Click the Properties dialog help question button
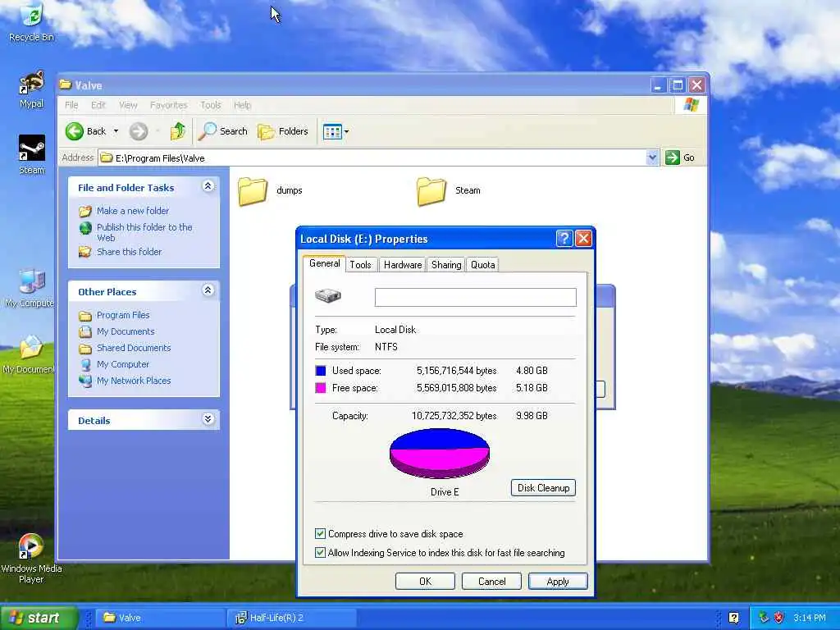Screen dimensions: 840x630 (564, 239)
